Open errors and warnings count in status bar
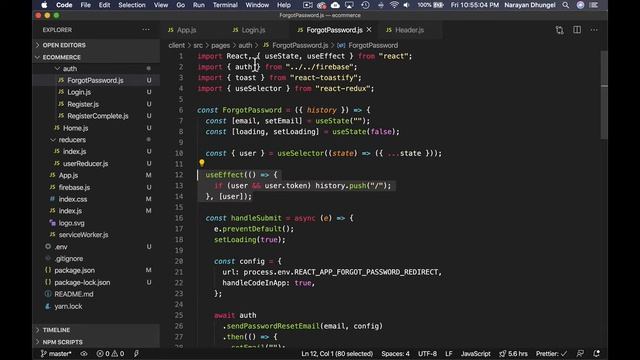This screenshot has width=640, height=360. pos(110,353)
